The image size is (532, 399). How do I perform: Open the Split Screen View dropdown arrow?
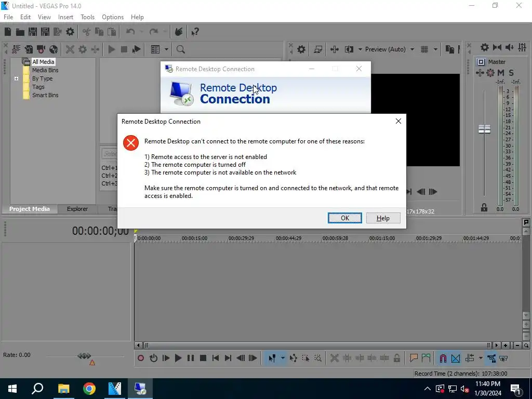(x=360, y=49)
